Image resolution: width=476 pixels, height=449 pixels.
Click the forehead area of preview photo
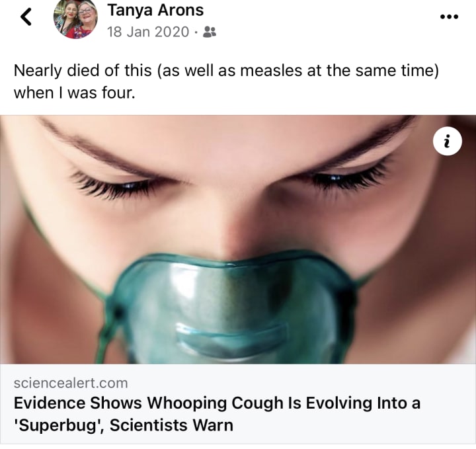tap(234, 137)
